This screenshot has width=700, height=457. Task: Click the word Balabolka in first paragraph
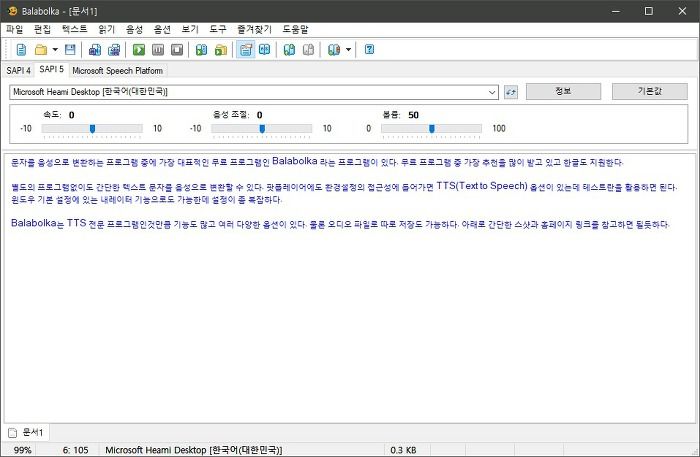295,161
